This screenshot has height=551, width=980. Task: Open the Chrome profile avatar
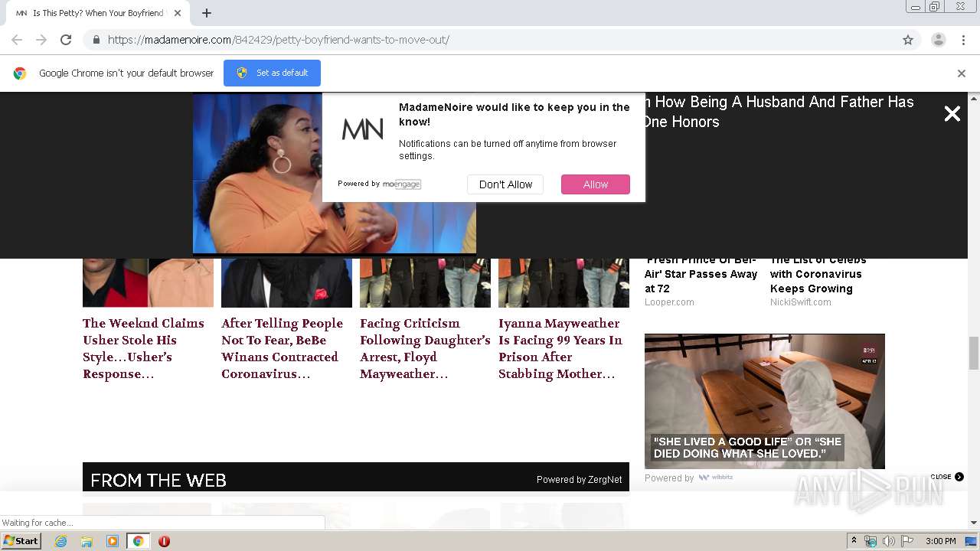(938, 40)
